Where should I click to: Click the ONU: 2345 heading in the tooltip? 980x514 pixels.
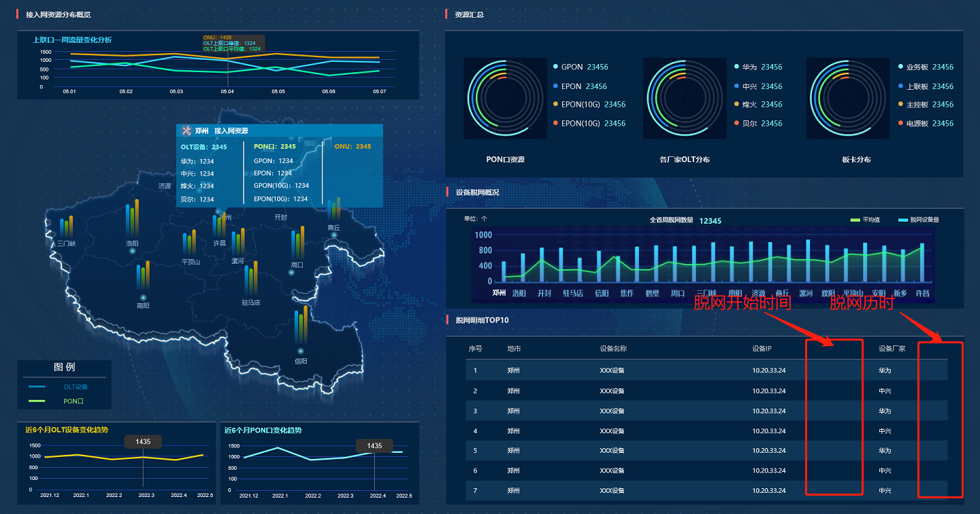pos(353,147)
